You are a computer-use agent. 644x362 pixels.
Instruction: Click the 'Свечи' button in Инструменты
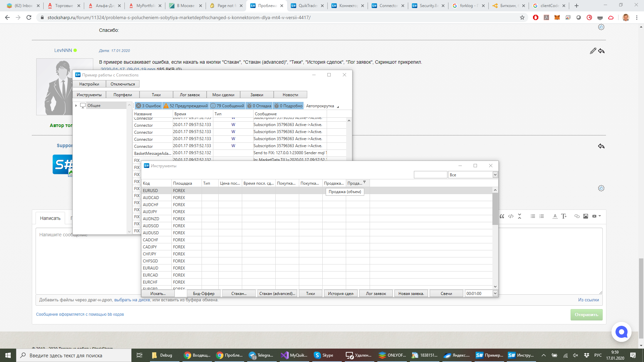coord(446,294)
